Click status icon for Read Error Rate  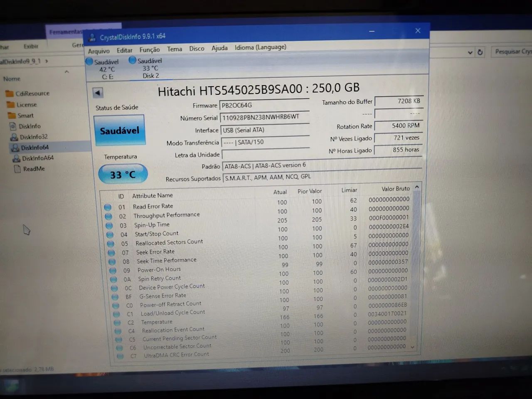[108, 207]
